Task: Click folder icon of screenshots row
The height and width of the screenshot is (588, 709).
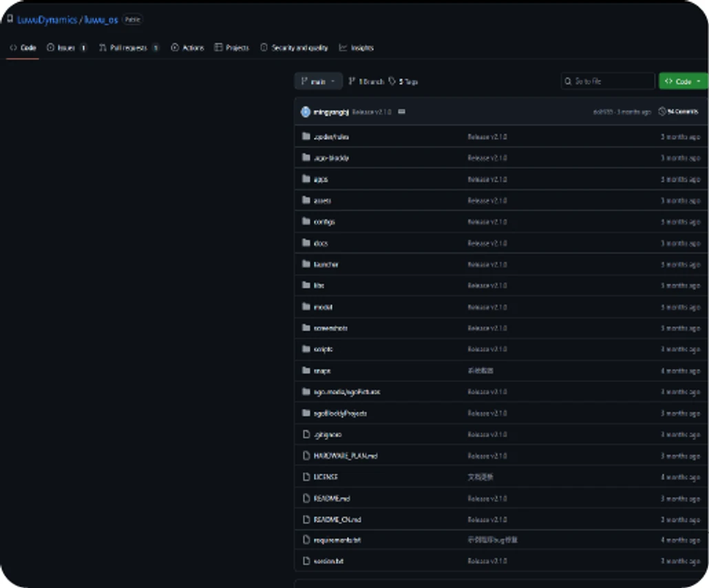Action: [x=306, y=328]
